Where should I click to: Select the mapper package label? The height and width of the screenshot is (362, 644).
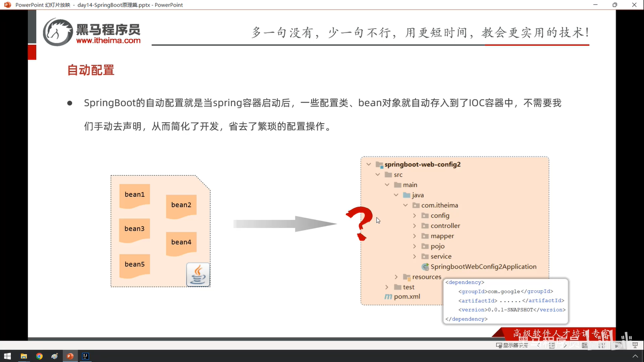coord(442,236)
